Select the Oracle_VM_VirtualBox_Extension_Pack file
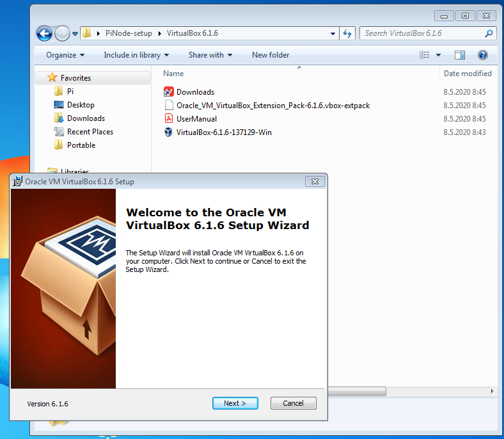This screenshot has height=439, width=504. [273, 106]
